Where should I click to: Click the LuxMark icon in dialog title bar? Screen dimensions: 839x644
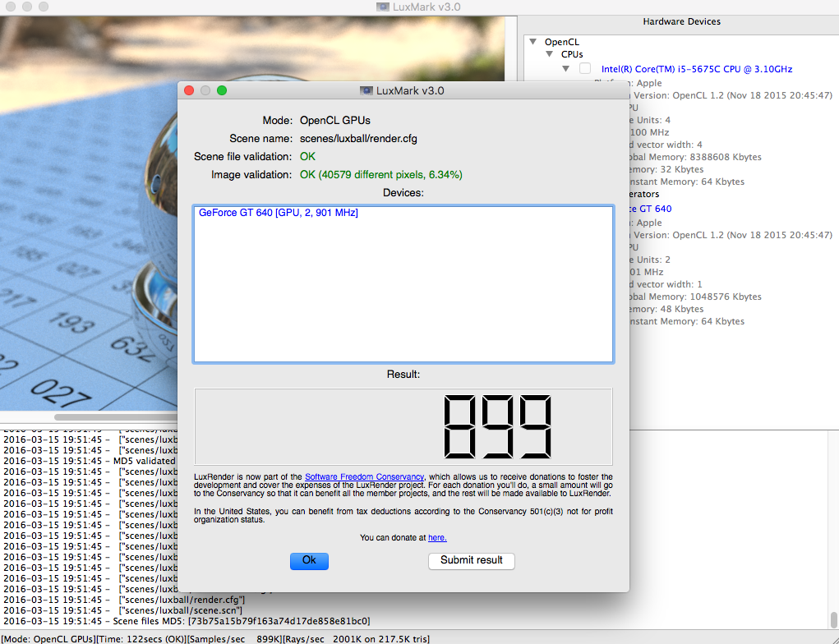[x=366, y=90]
